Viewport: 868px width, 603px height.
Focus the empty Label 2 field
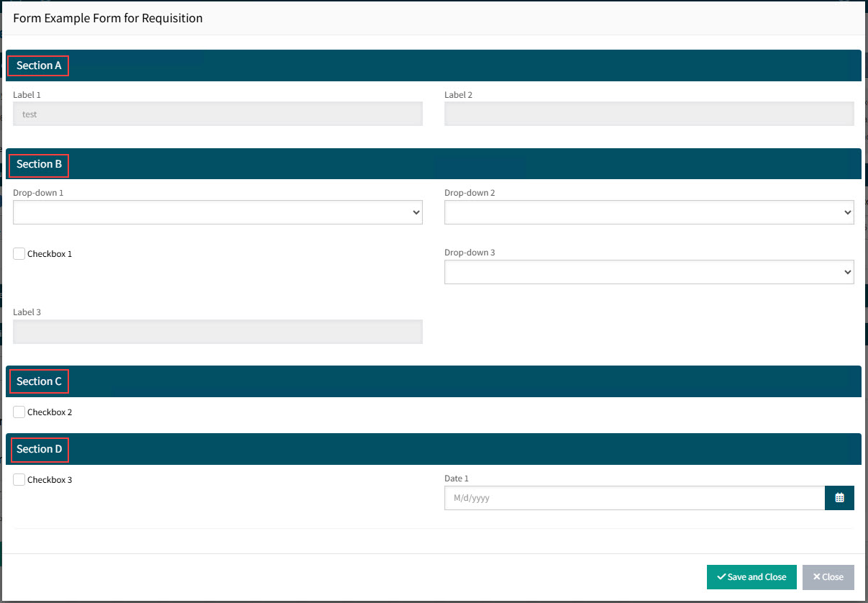649,114
